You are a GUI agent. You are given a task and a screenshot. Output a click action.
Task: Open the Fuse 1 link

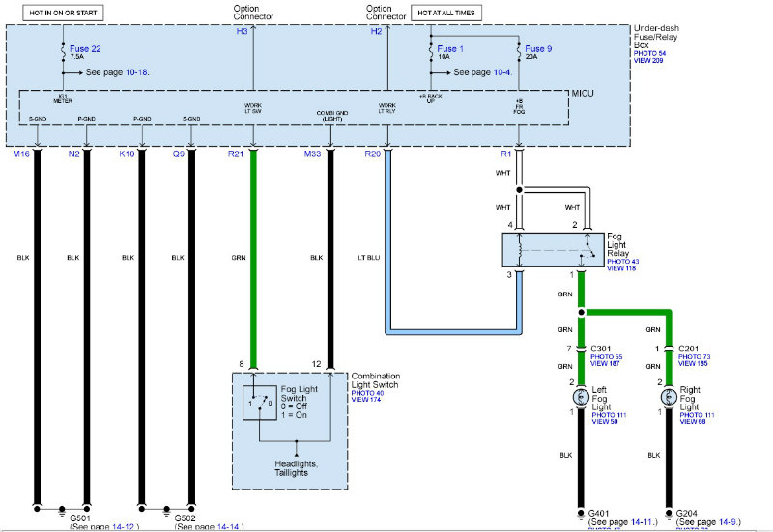[450, 49]
